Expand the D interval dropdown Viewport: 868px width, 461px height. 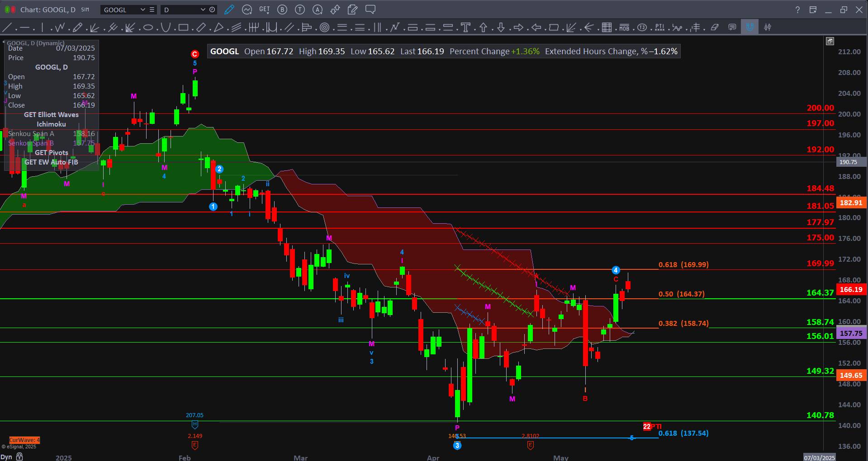[203, 9]
